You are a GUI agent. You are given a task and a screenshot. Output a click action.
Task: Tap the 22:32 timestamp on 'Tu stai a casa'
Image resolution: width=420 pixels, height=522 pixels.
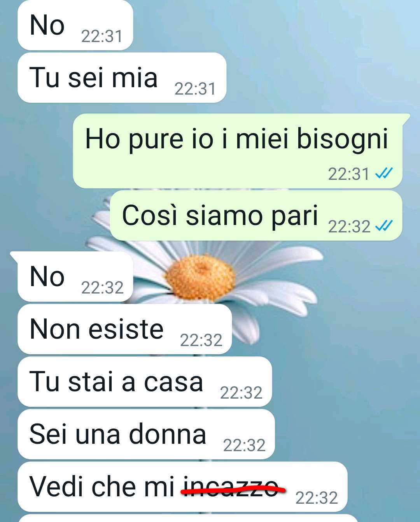pos(241,393)
